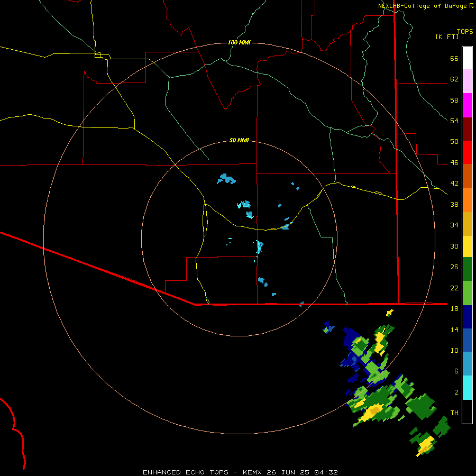Pick the navy blue legend swatch
The image size is (476, 476).
coord(467,317)
